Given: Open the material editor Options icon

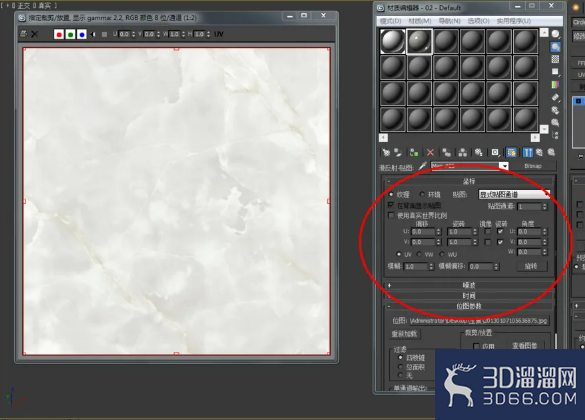Looking at the screenshot, I should point(555,110).
